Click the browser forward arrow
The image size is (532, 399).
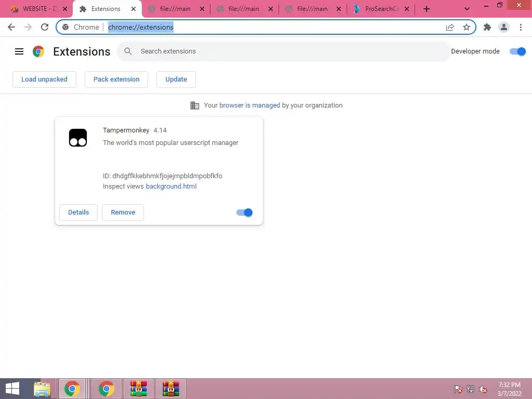click(x=28, y=27)
